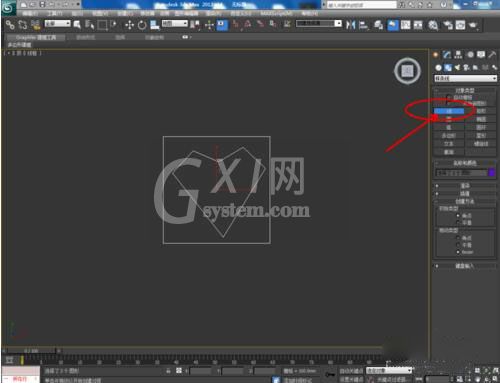Select the Select and Link tool
500x383 pixels.
click(10, 25)
